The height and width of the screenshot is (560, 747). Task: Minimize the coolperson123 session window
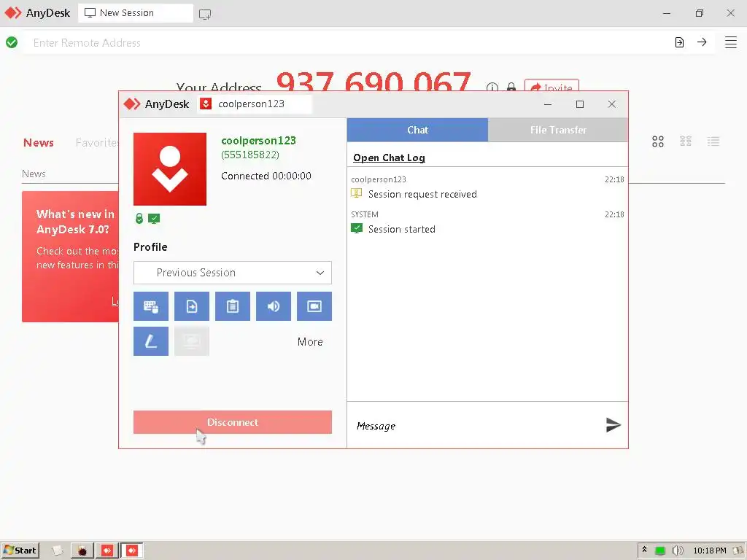pos(548,104)
